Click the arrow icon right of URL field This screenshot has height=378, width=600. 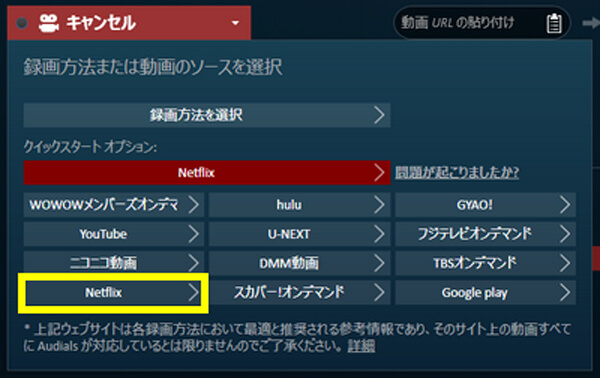[x=591, y=23]
